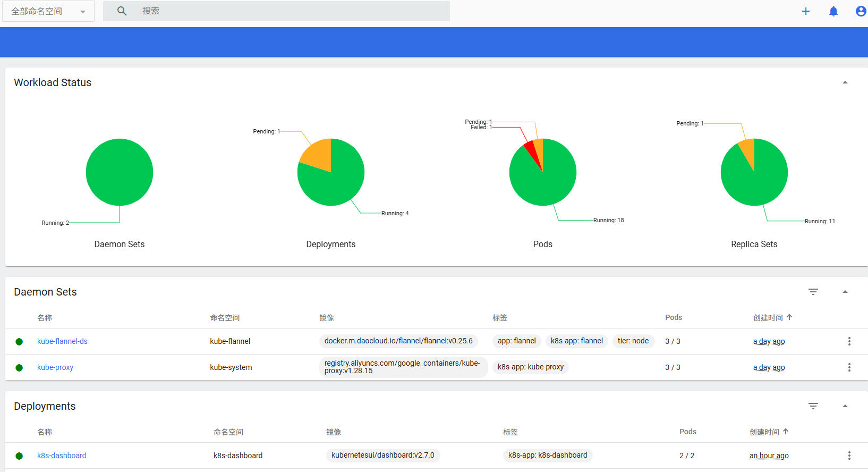Click 标签 column header in Deployments
This screenshot has width=868, height=472.
point(510,432)
